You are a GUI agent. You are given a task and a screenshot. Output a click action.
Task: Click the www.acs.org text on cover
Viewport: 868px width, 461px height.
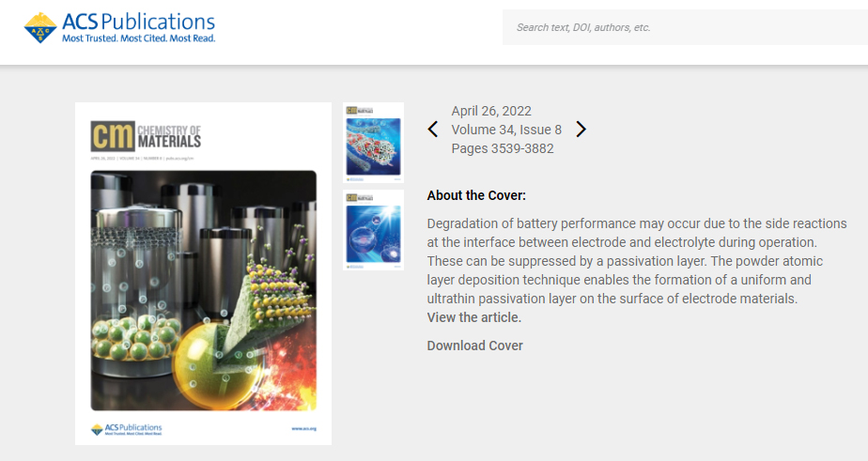[304, 429]
